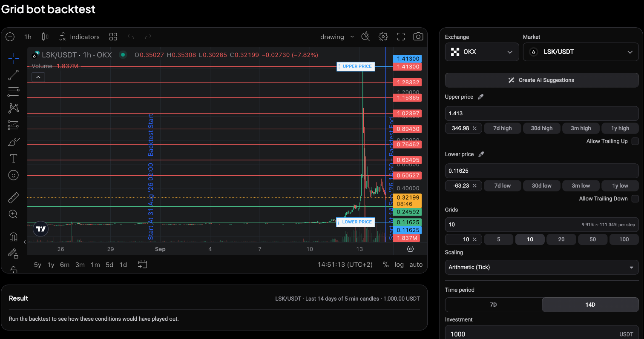Image resolution: width=644 pixels, height=339 pixels.
Task: Open the Indicators dialog
Action: pyautogui.click(x=79, y=37)
